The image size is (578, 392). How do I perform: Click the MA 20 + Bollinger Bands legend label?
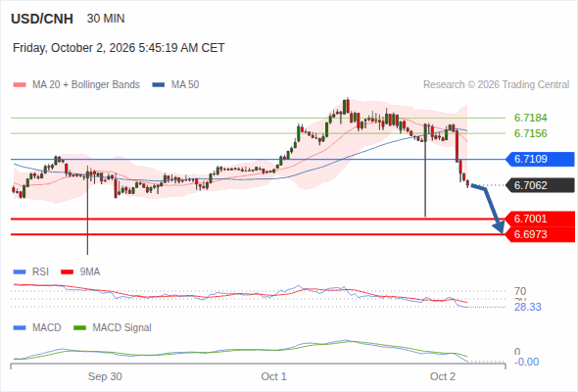click(86, 85)
